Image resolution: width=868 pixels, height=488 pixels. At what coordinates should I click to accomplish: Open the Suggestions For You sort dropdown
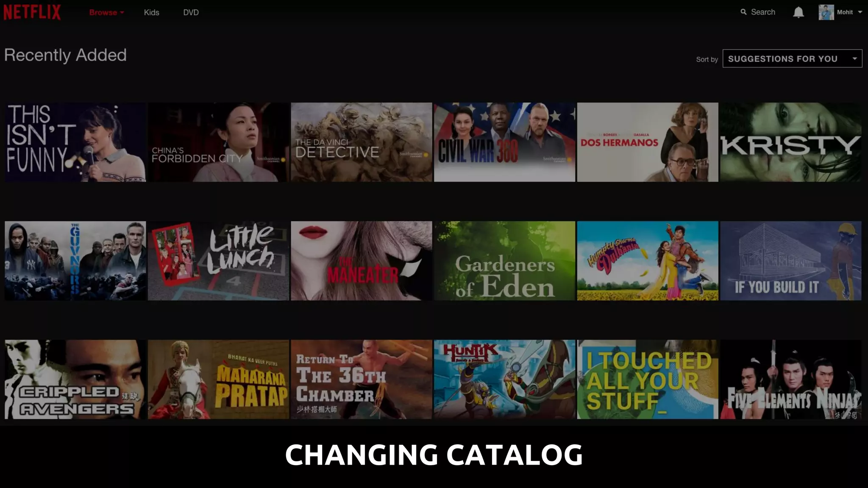pos(792,59)
